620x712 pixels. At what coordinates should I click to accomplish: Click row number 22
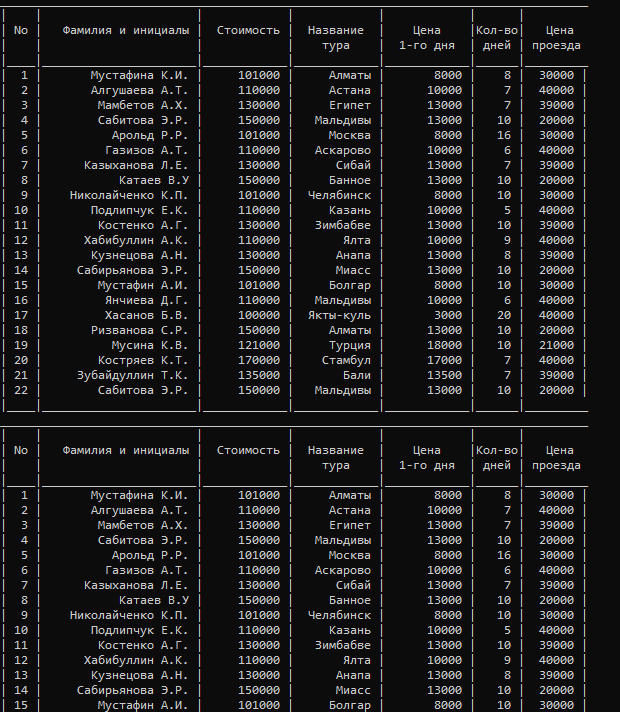21,390
